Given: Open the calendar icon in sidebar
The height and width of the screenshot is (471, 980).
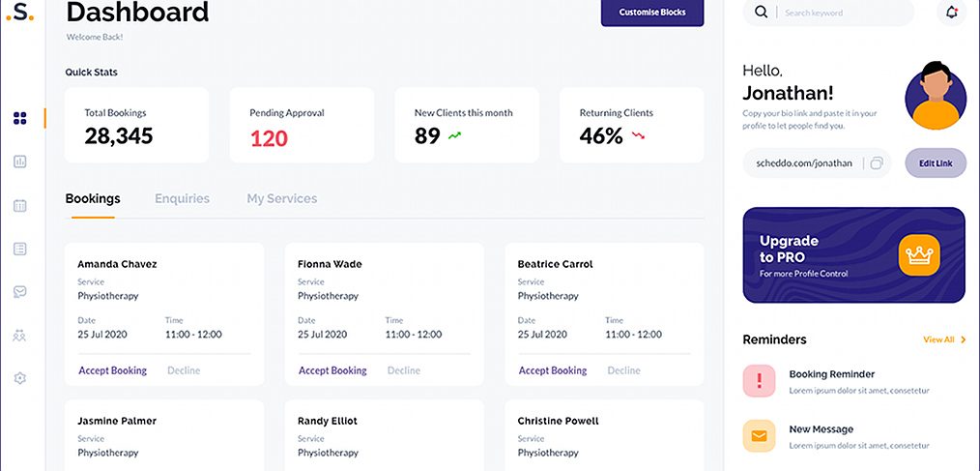Looking at the screenshot, I should click(20, 205).
